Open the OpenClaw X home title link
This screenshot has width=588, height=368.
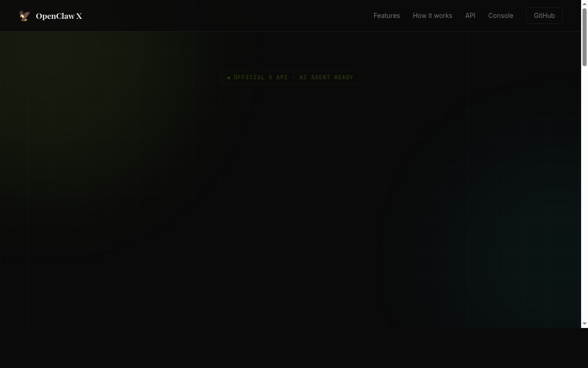click(x=59, y=16)
